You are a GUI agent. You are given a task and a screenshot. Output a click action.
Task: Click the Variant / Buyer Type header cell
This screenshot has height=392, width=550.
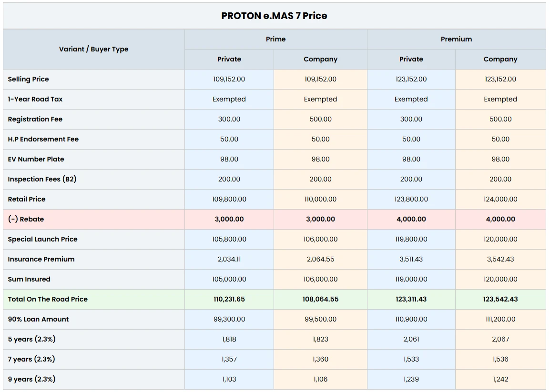[x=93, y=49]
